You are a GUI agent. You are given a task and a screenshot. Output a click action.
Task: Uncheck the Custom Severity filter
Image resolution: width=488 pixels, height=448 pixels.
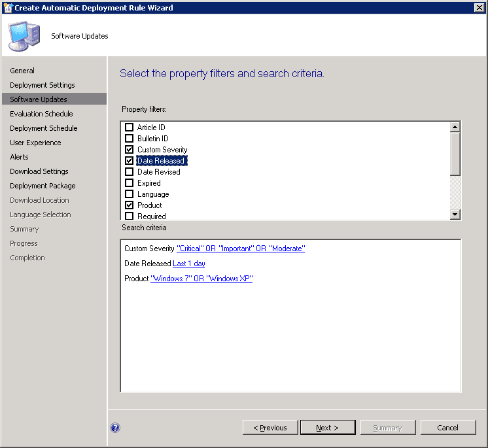coord(129,150)
